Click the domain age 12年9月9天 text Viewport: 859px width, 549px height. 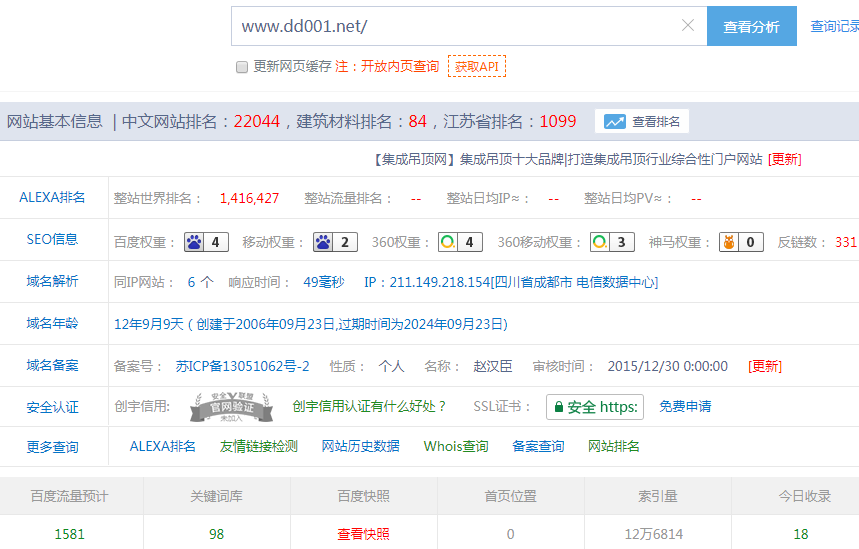[x=148, y=324]
